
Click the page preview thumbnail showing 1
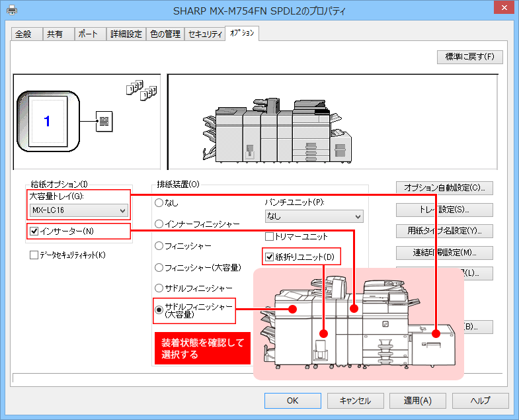coord(47,121)
